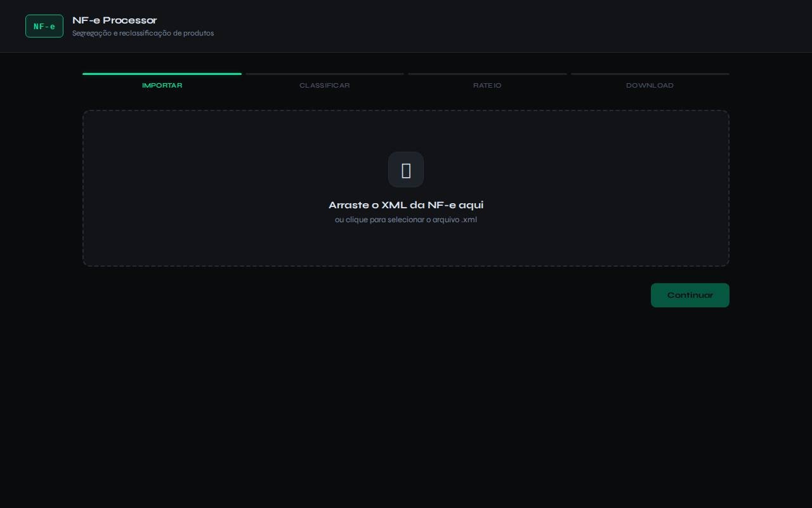The width and height of the screenshot is (812, 508).
Task: Click 'Segregação e reclassificação de produtos' subtitle
Action: (143, 33)
